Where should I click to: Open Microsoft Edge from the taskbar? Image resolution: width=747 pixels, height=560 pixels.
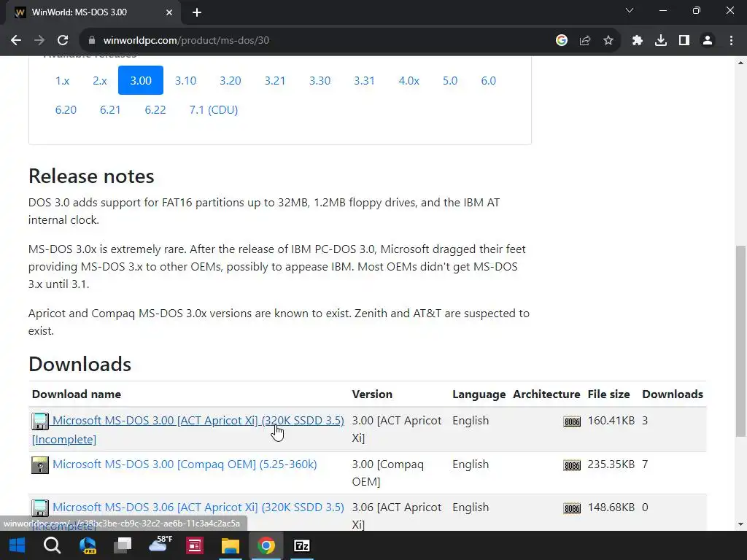tap(88, 545)
